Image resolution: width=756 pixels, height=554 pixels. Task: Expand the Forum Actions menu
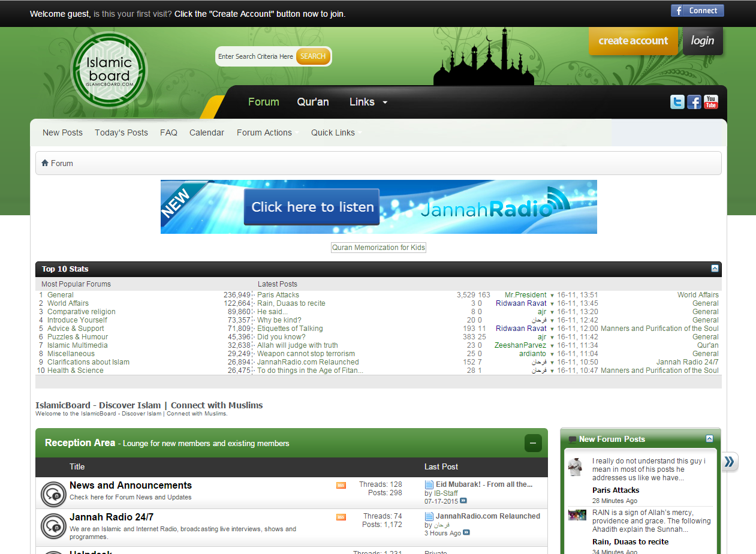coord(267,133)
